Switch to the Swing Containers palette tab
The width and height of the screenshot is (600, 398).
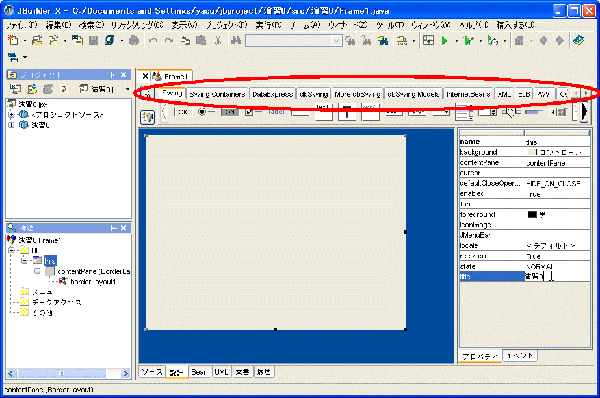(x=217, y=94)
